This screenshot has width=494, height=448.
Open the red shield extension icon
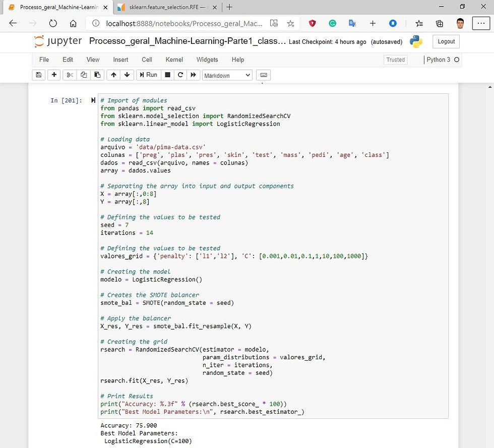(x=312, y=23)
